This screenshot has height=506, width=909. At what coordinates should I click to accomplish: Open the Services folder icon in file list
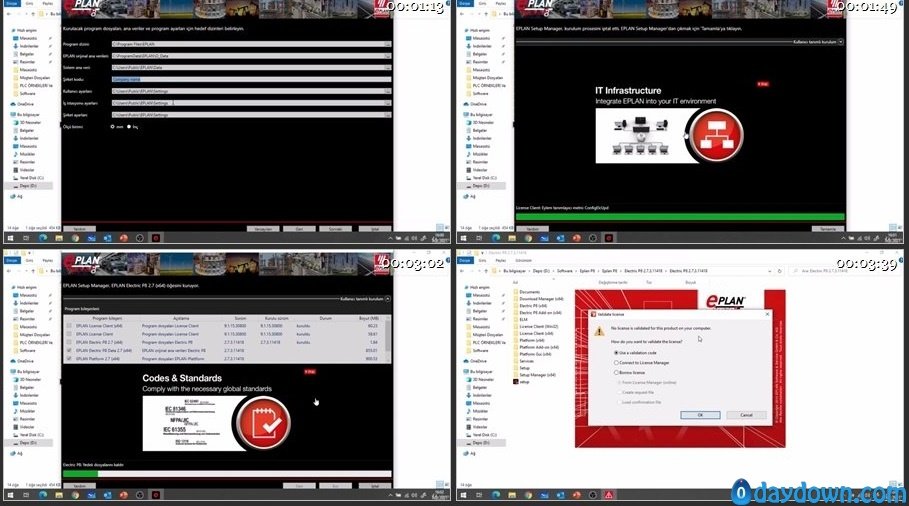[x=516, y=361]
